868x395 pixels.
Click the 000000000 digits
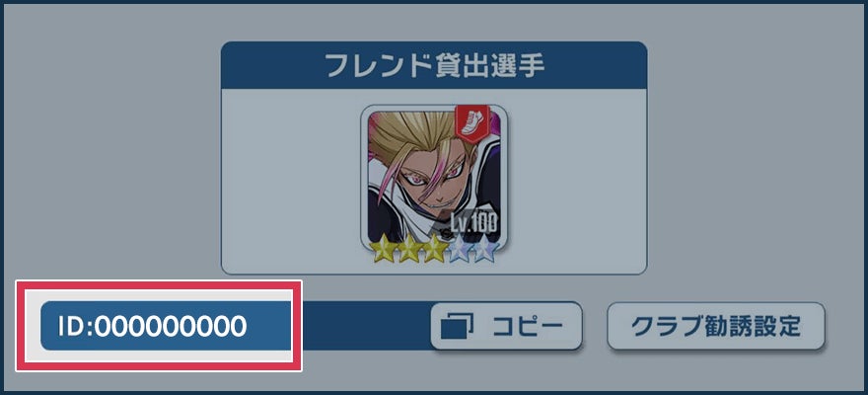(x=171, y=327)
